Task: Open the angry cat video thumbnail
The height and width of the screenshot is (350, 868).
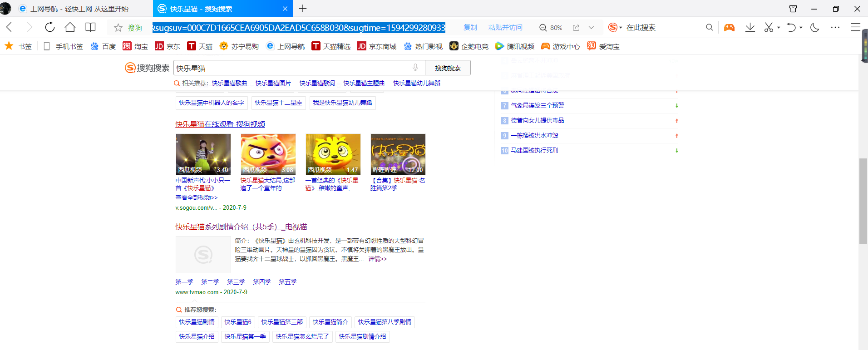Action: 268,154
